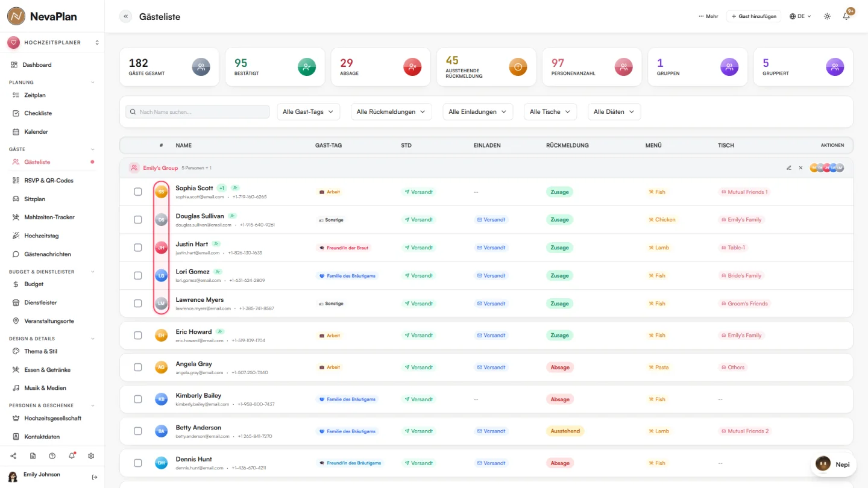The image size is (868, 488).
Task: Select the checkbox for Sophia Scott
Action: (138, 192)
